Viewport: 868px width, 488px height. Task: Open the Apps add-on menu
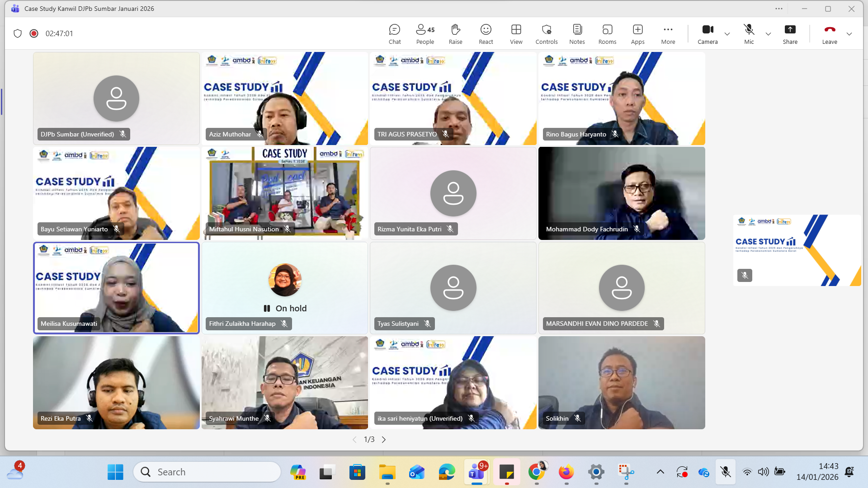tap(637, 34)
